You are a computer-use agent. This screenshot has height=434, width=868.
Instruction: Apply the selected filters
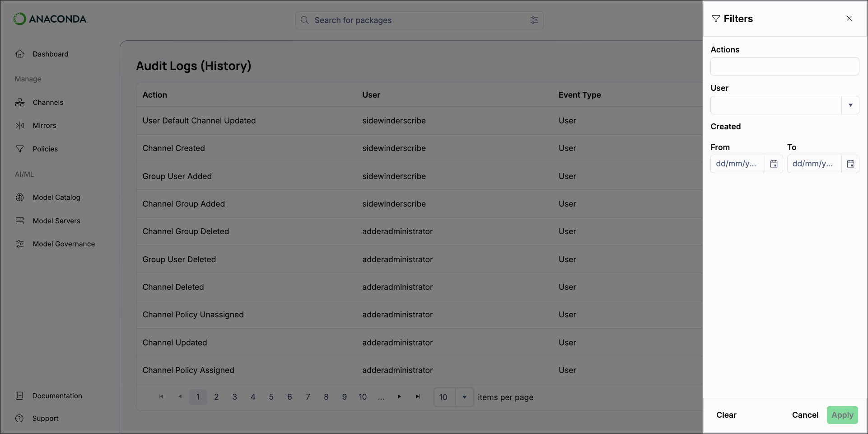click(842, 415)
